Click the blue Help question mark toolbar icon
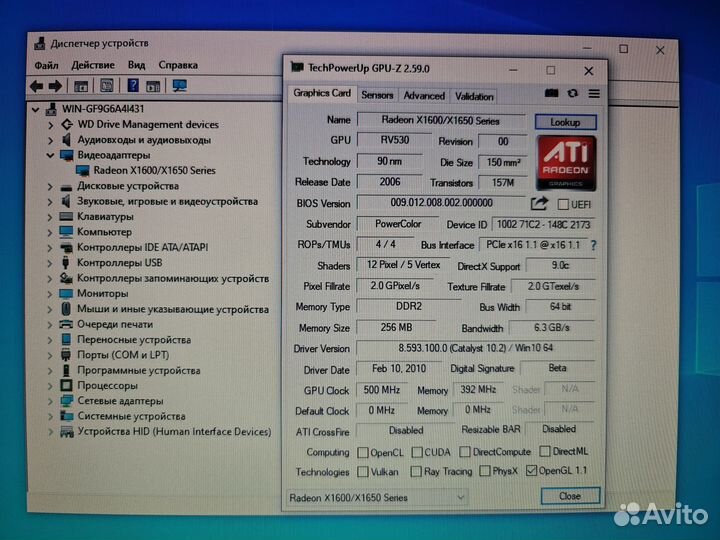Image resolution: width=720 pixels, height=540 pixels. (x=133, y=85)
